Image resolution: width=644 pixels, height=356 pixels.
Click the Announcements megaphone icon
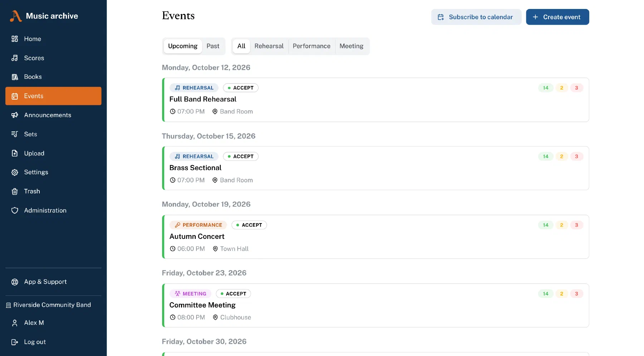[x=15, y=115]
